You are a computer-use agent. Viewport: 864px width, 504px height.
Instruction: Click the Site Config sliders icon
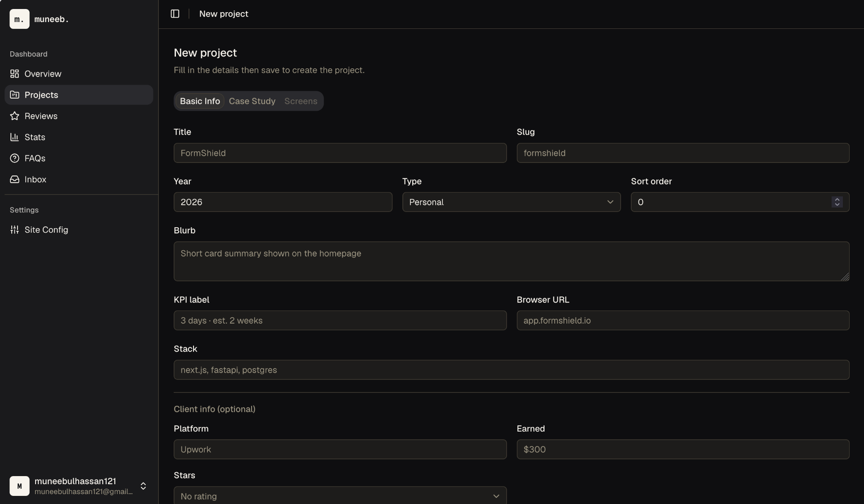click(x=14, y=230)
